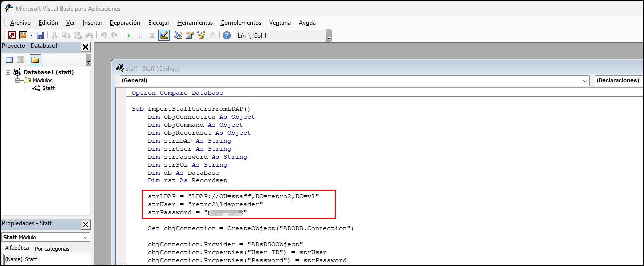644x266 pixels.
Task: Click the View Code icon in Project panel
Action: (9, 60)
